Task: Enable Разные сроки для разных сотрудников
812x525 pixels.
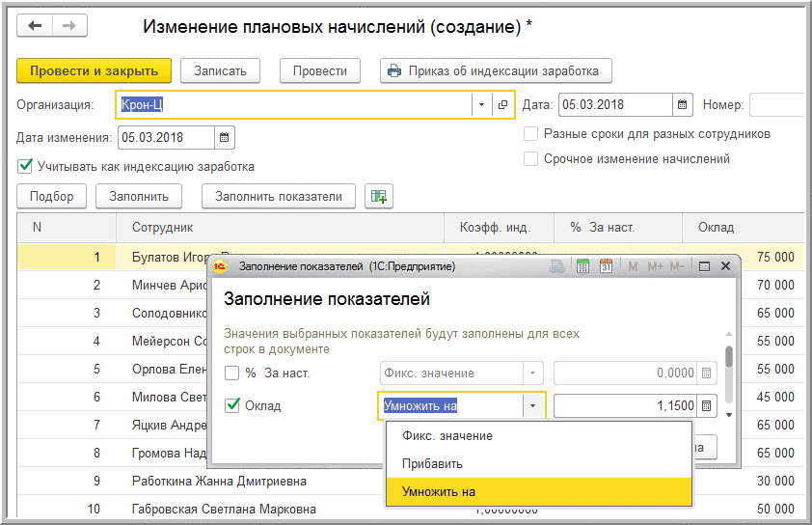Action: [x=530, y=134]
